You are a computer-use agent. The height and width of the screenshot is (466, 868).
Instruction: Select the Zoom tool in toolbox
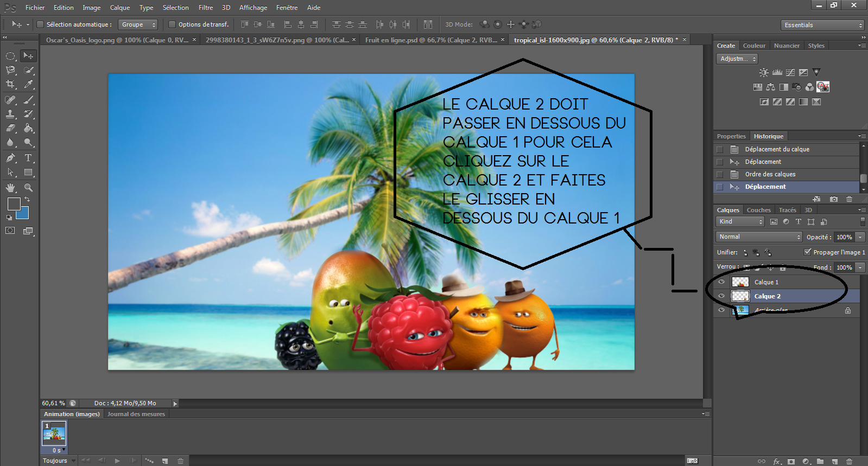click(x=28, y=188)
